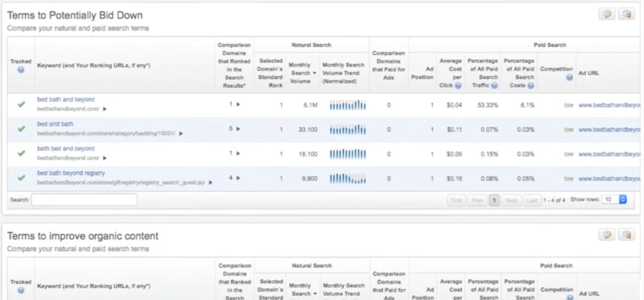Toggle tracked checkmark for bed bath beyond registry
The image size is (644, 300).
[x=21, y=178]
